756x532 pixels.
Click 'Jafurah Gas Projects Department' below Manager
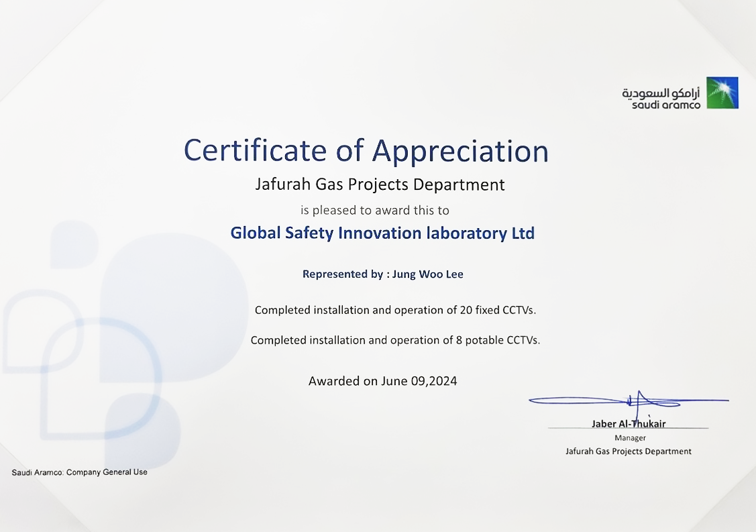(629, 451)
